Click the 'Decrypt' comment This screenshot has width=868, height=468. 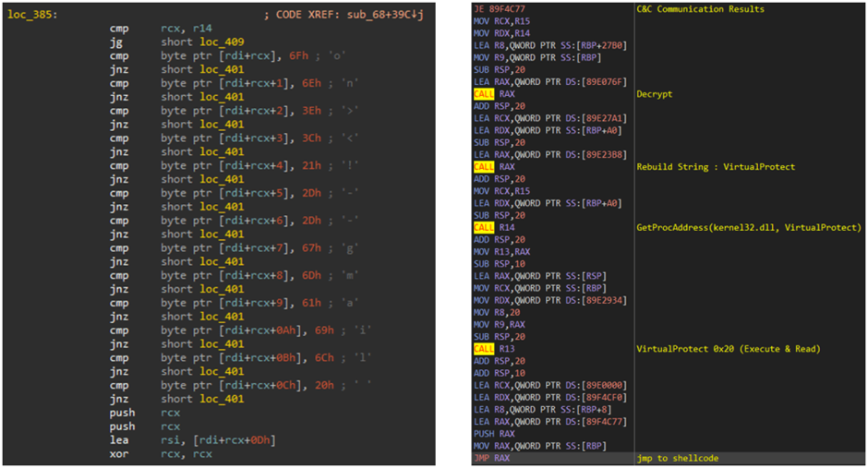[655, 94]
